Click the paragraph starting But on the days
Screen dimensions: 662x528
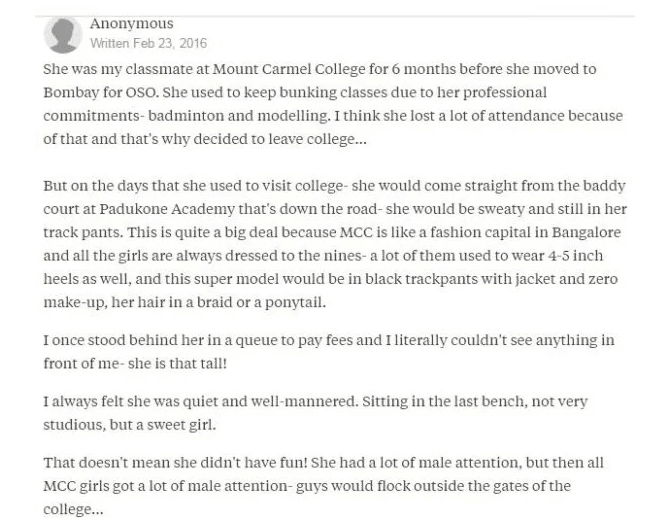[x=335, y=244]
